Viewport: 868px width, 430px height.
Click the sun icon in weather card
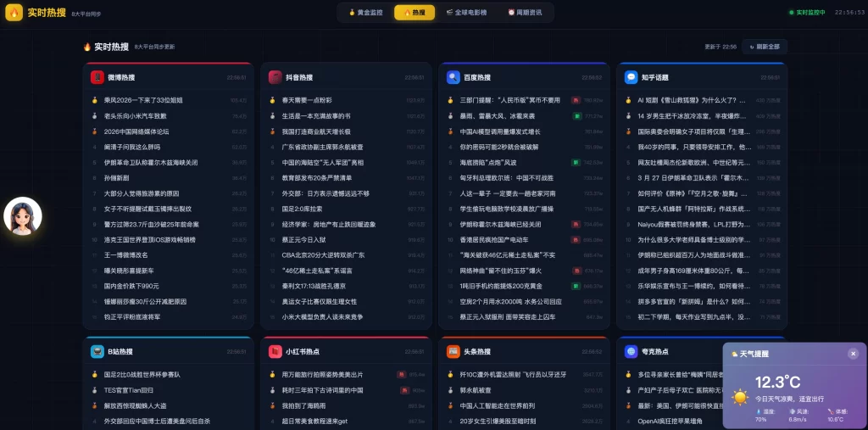[740, 397]
